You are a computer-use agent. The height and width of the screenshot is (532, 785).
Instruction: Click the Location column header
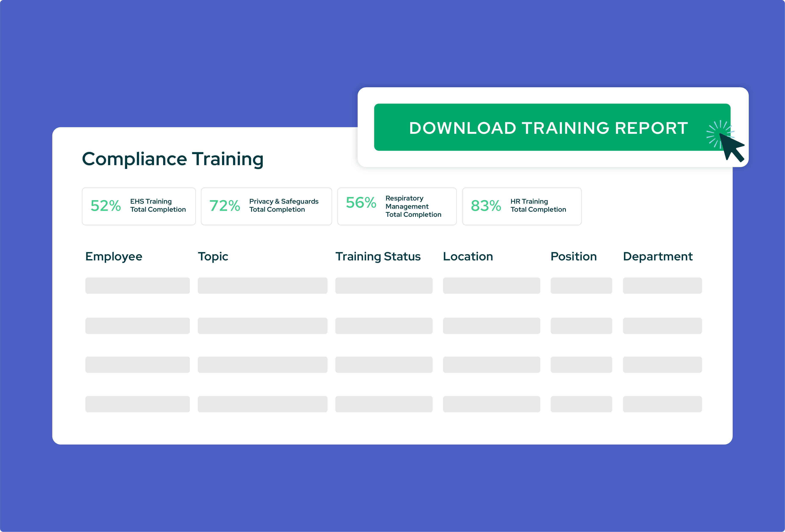tap(468, 257)
